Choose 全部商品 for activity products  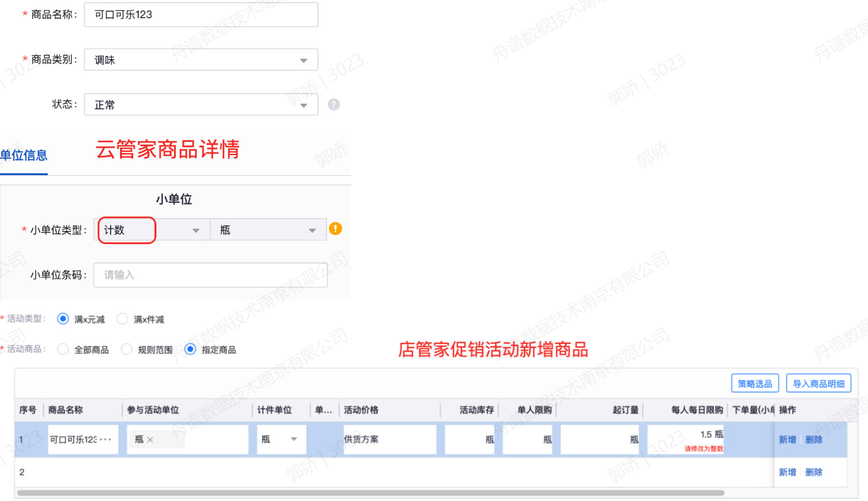(63, 350)
